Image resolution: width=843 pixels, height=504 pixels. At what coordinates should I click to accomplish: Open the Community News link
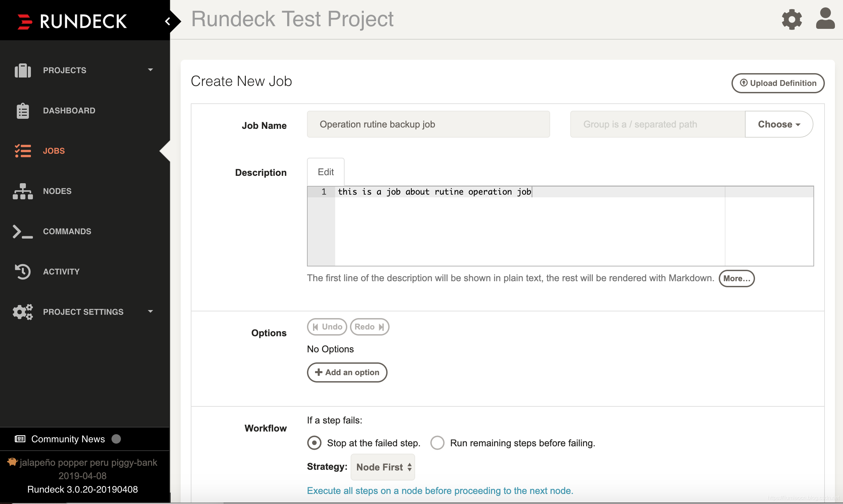click(x=68, y=439)
